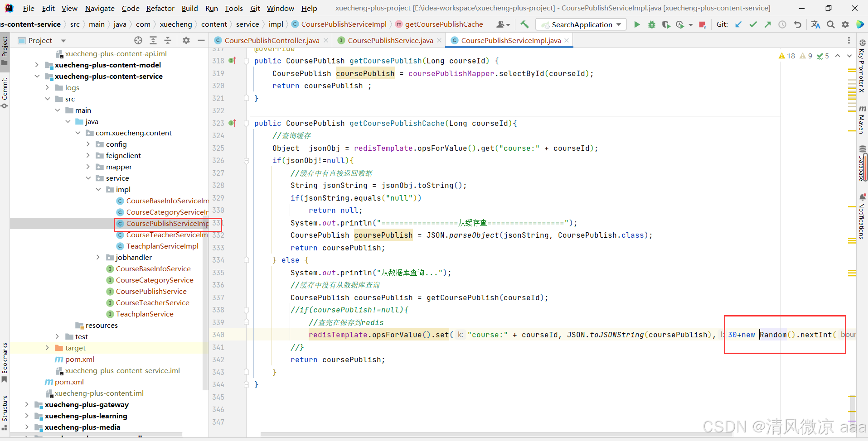This screenshot has height=441, width=868.
Task: Click override gutter icon on line 323
Action: (x=233, y=123)
